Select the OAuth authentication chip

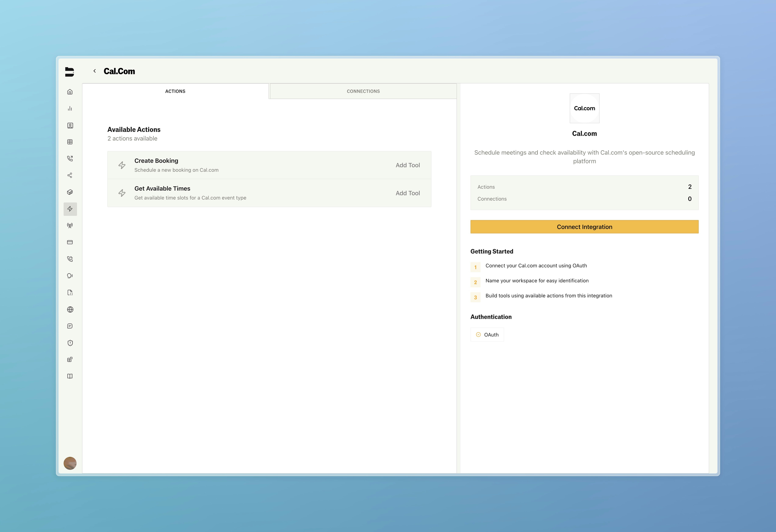coord(487,334)
